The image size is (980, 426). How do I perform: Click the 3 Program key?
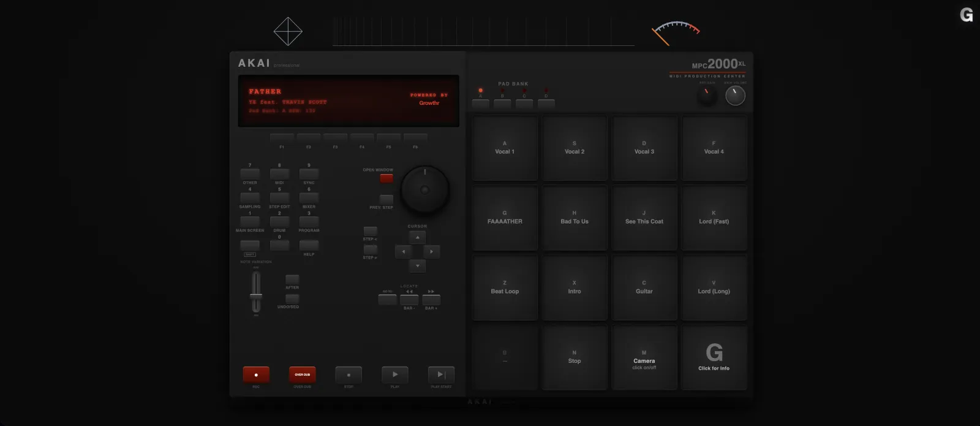pyautogui.click(x=309, y=222)
